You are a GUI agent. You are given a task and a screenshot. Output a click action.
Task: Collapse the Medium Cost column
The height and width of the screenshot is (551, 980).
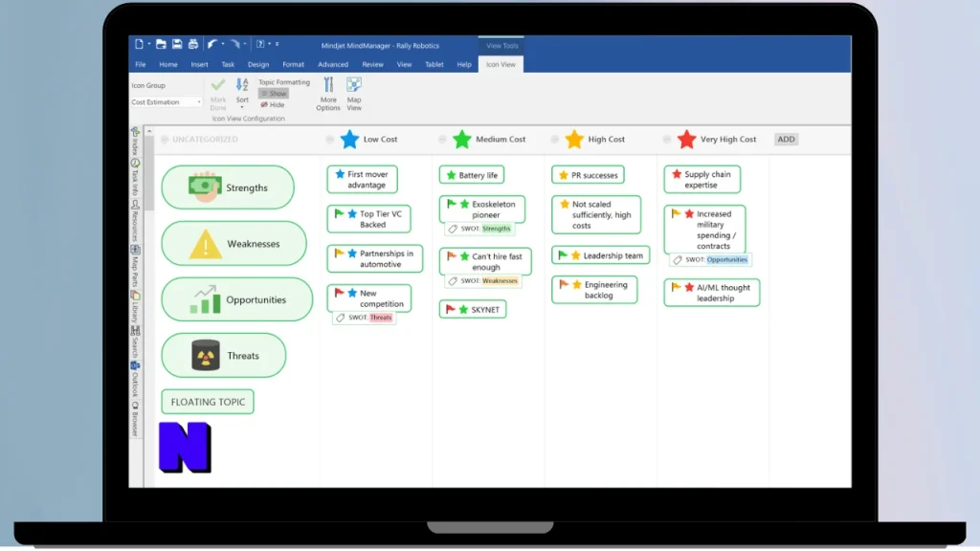(x=442, y=140)
